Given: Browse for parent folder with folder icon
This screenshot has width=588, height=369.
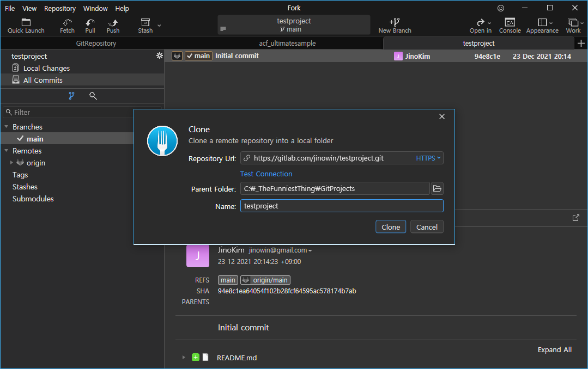Looking at the screenshot, I should click(437, 188).
